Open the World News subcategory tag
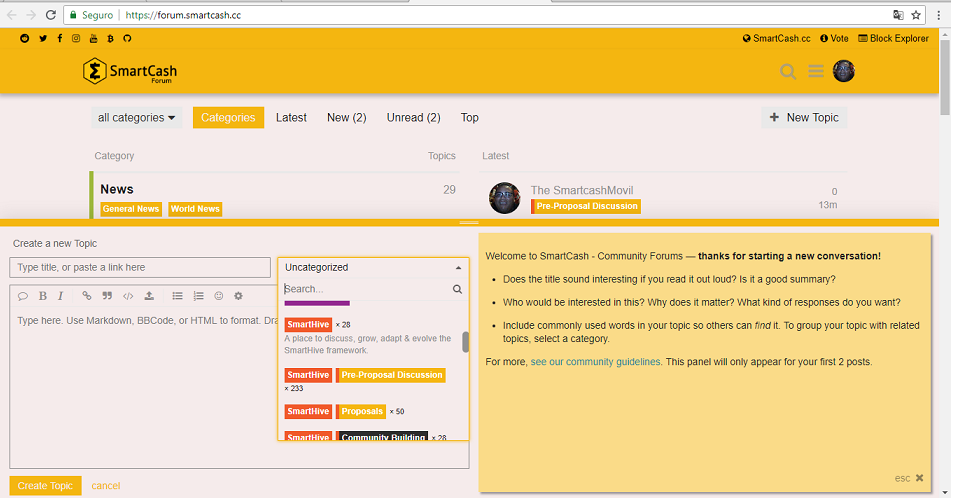The width and height of the screenshot is (958, 503). pyautogui.click(x=195, y=209)
